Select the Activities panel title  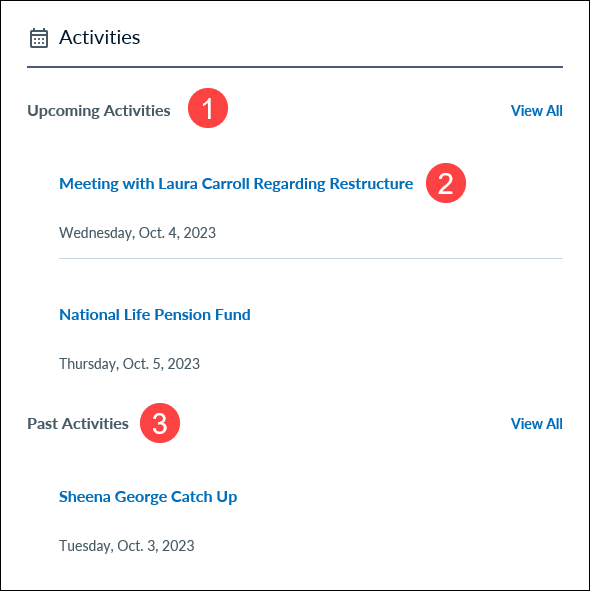click(100, 38)
